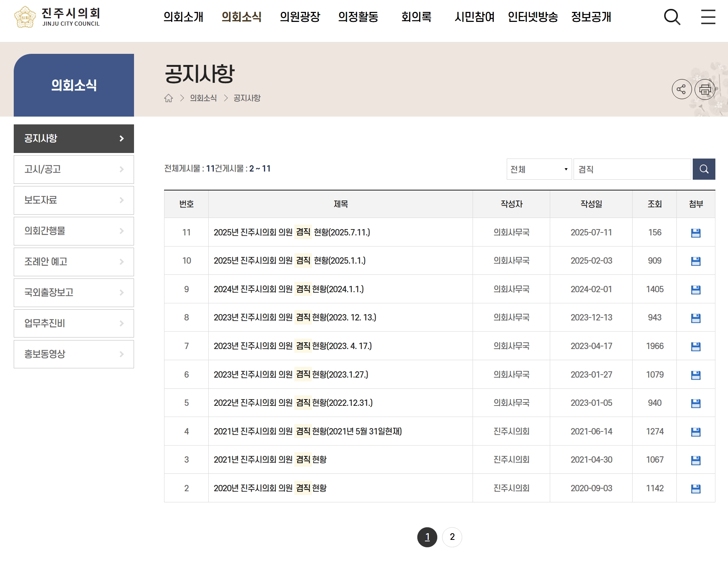Viewport: 728px width, 564px height.
Task: Download attachment for post number 11
Action: 695,233
